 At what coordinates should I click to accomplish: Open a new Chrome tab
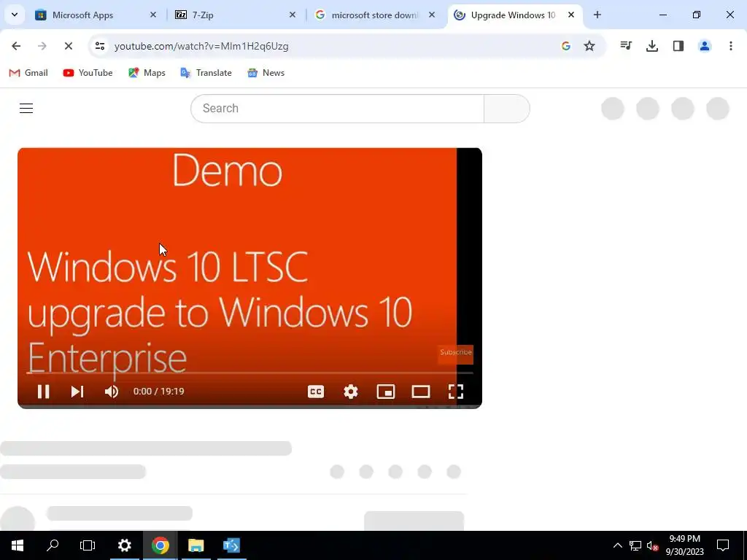(597, 15)
